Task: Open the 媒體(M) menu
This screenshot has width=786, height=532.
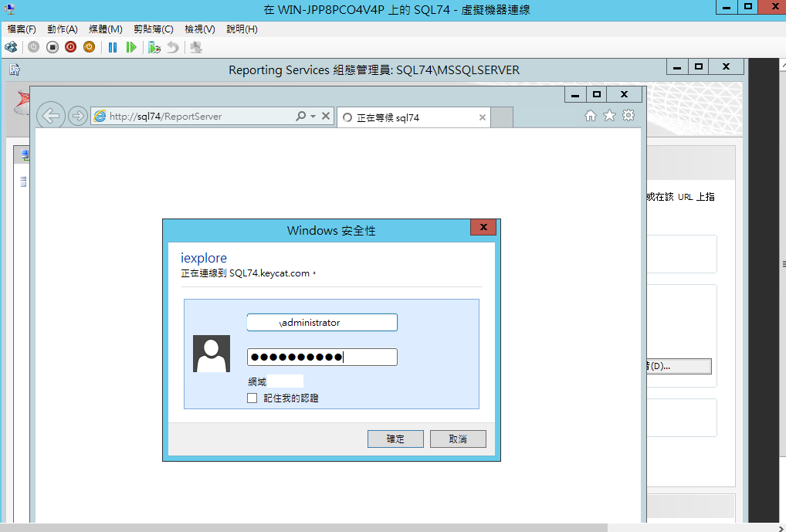Action: (105, 29)
